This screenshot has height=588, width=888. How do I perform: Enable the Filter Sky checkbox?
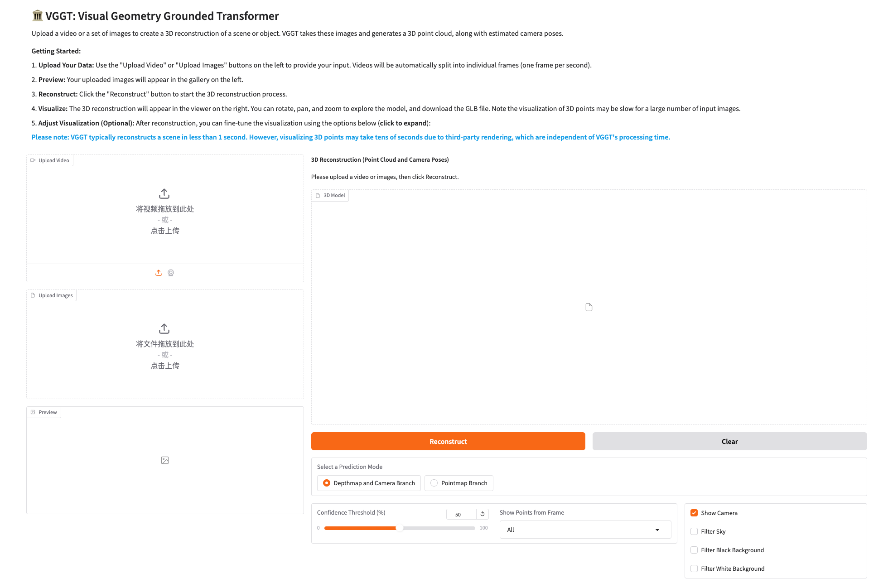tap(694, 531)
